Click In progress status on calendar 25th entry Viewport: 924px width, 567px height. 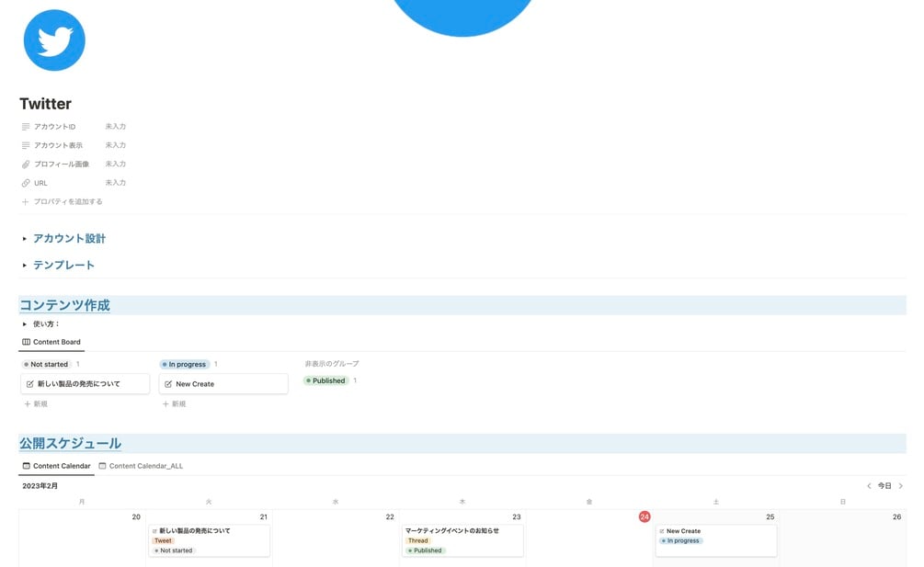tap(680, 540)
